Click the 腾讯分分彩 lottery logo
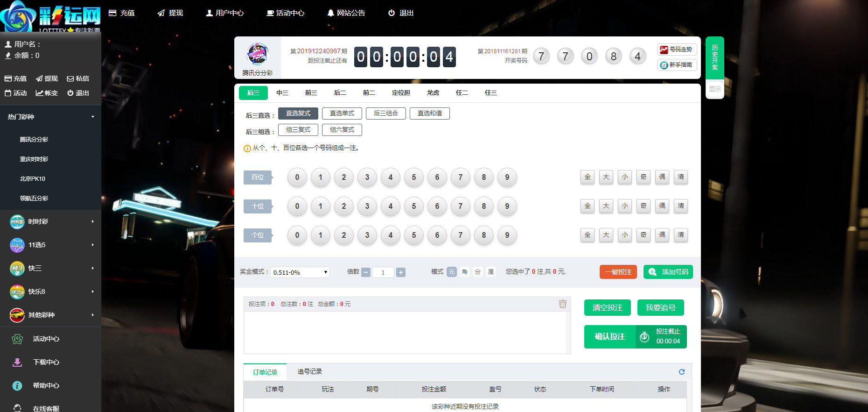This screenshot has width=868, height=412. (258, 54)
